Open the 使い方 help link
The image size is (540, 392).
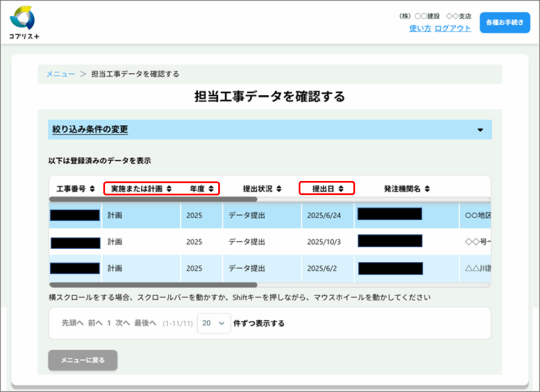[420, 28]
